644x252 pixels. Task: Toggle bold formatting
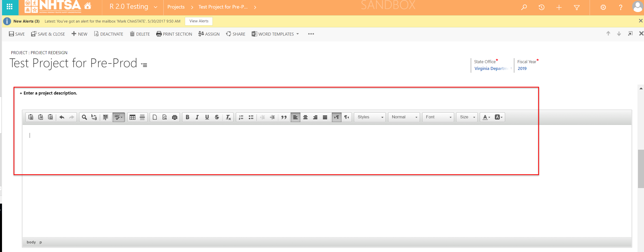coord(187,117)
